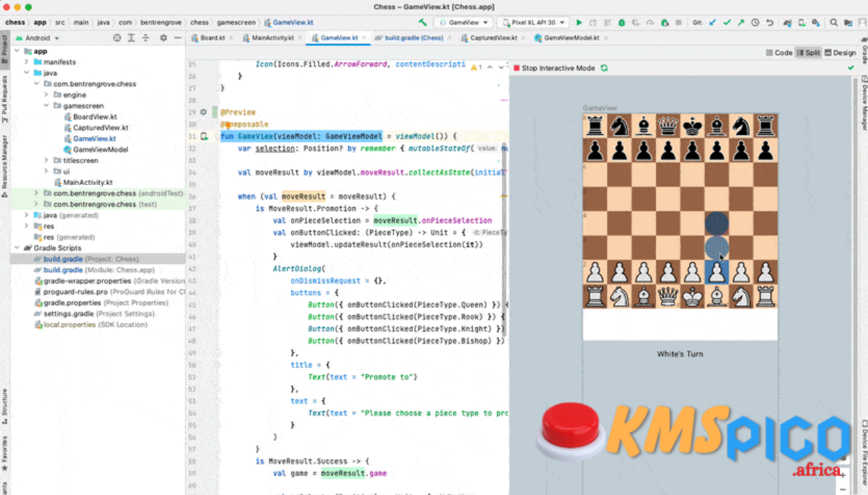Click the run gutter icon beside fun GameView
This screenshot has height=495, width=868.
(x=204, y=136)
